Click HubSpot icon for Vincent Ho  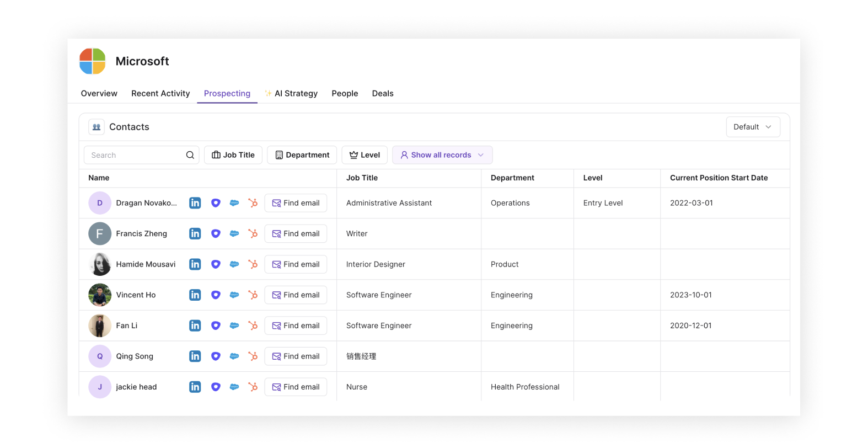(253, 295)
